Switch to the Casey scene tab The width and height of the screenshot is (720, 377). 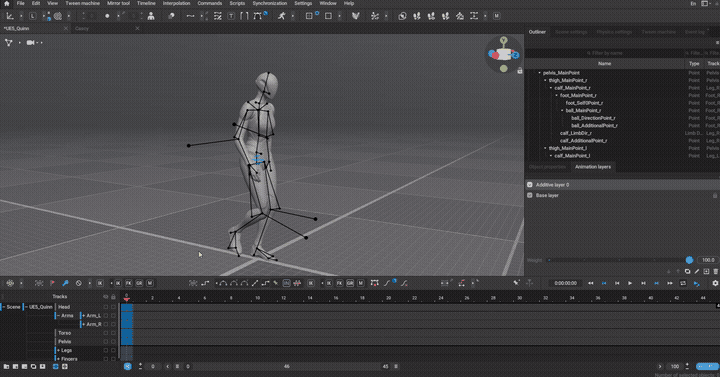[82, 28]
